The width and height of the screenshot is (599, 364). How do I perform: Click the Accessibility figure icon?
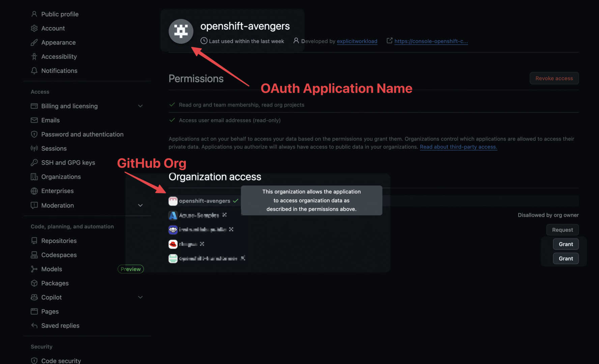(34, 57)
